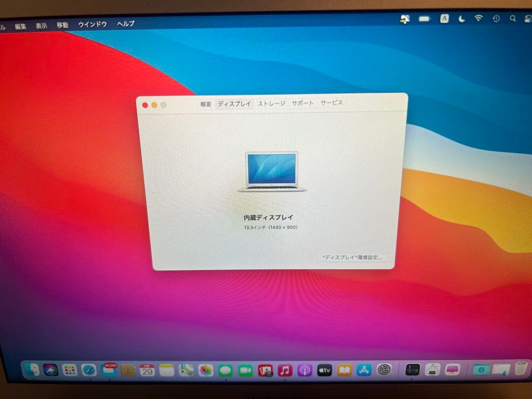The image size is (532, 399).
Task: Open the input source "A" menu
Action: 444,18
